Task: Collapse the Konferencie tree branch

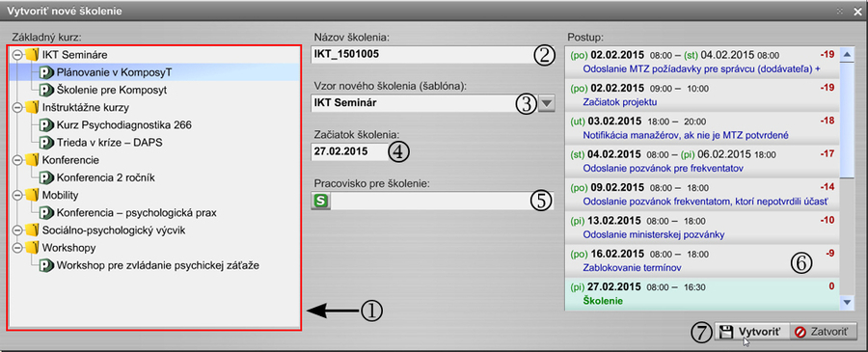Action: click(x=17, y=160)
